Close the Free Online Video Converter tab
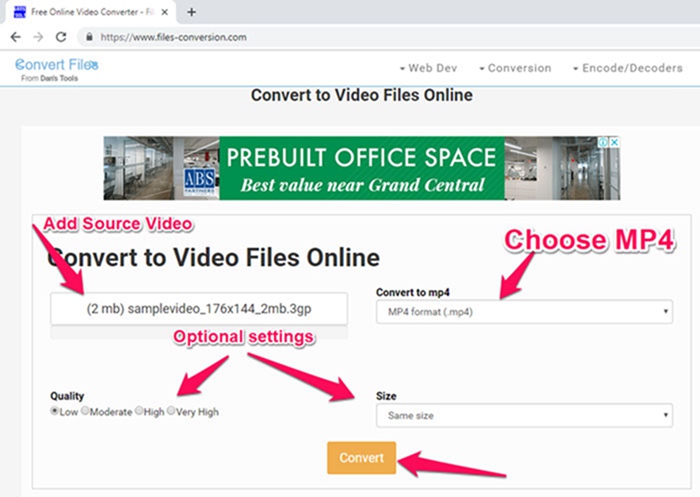Viewport: 700px width, 497px height. tap(167, 12)
